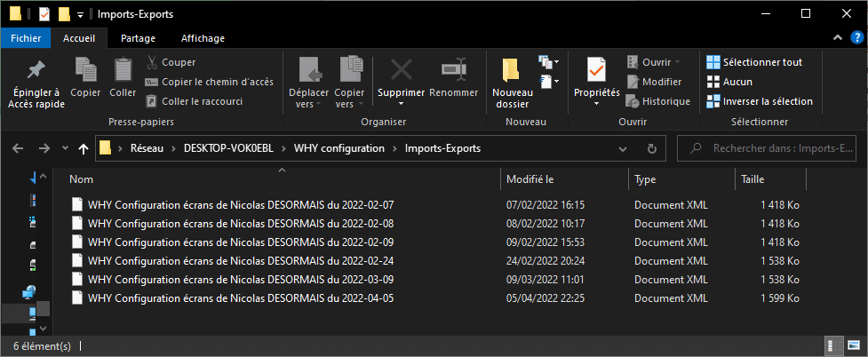The height and width of the screenshot is (357, 868).
Task: Click Sélectionner tout
Action: [754, 62]
